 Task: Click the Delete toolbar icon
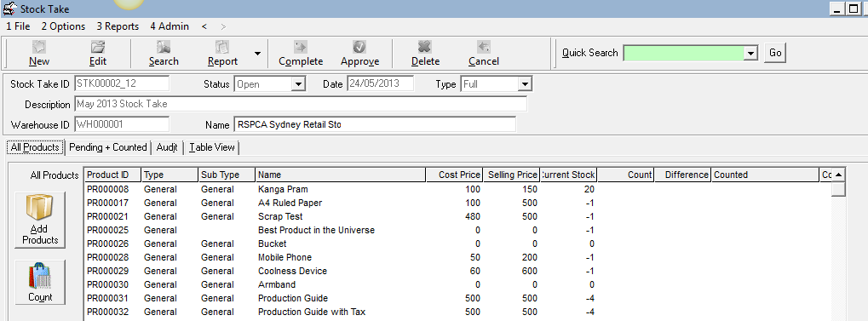(425, 47)
